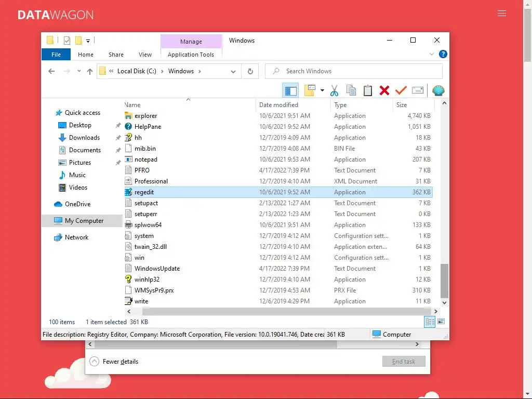Go back with the back arrow

tap(51, 71)
